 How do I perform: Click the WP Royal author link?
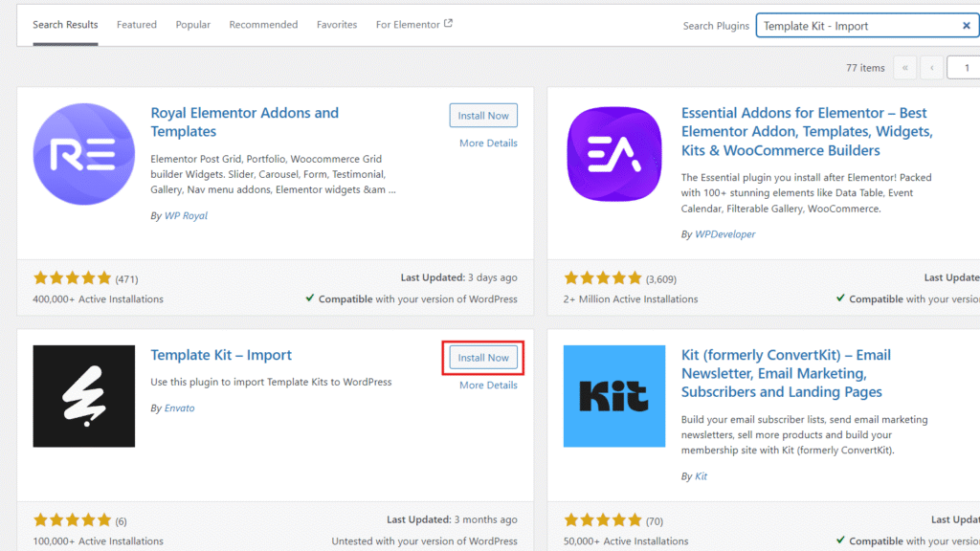click(x=185, y=216)
